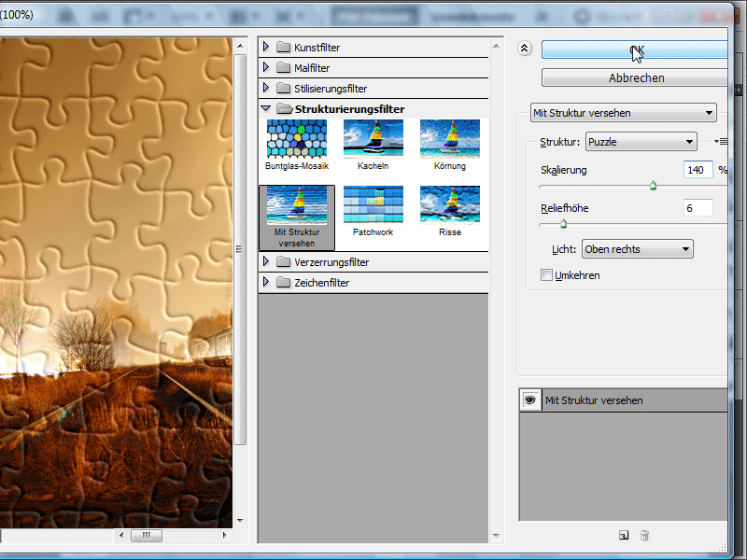Click the preview vertical scrollbar thumb
747x560 pixels.
(240, 249)
